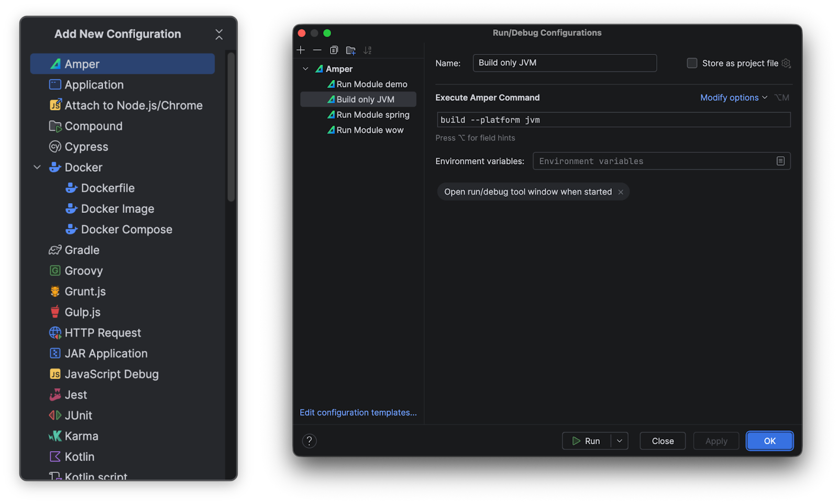Open the environment variables editor icon

pyautogui.click(x=780, y=161)
